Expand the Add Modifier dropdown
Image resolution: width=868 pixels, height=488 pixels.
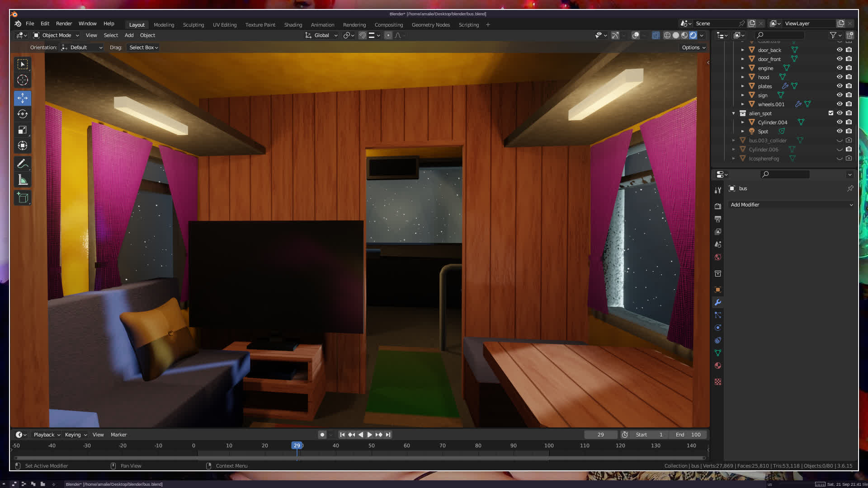(792, 205)
